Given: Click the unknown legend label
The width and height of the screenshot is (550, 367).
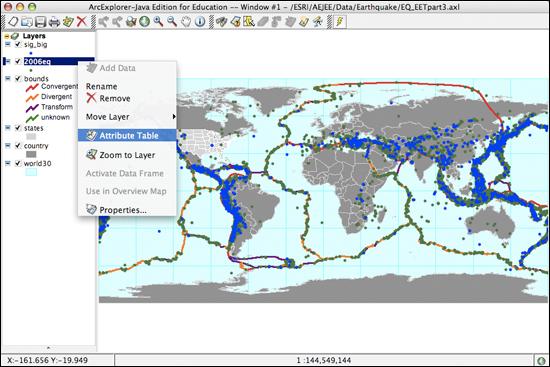Looking at the screenshot, I should click(55, 117).
